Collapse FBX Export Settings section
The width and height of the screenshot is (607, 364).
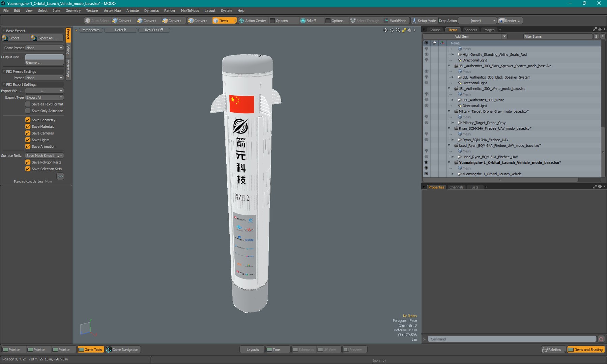(x=4, y=85)
